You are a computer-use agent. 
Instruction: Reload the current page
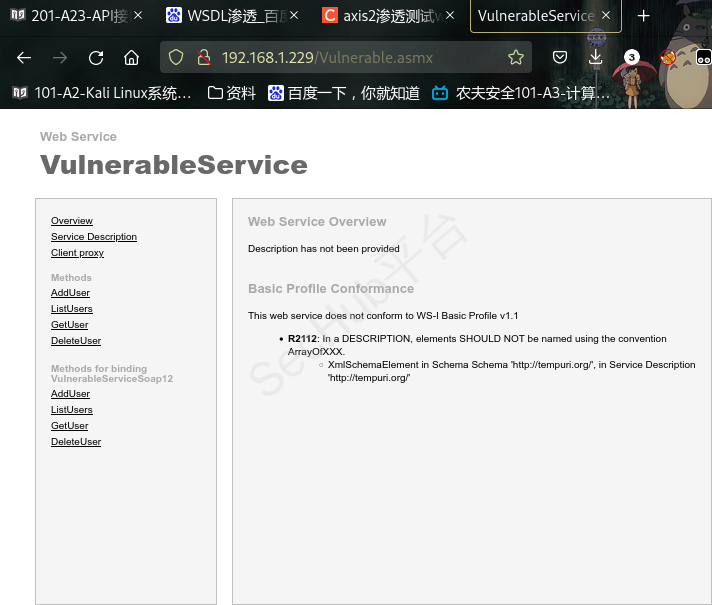pyautogui.click(x=95, y=58)
